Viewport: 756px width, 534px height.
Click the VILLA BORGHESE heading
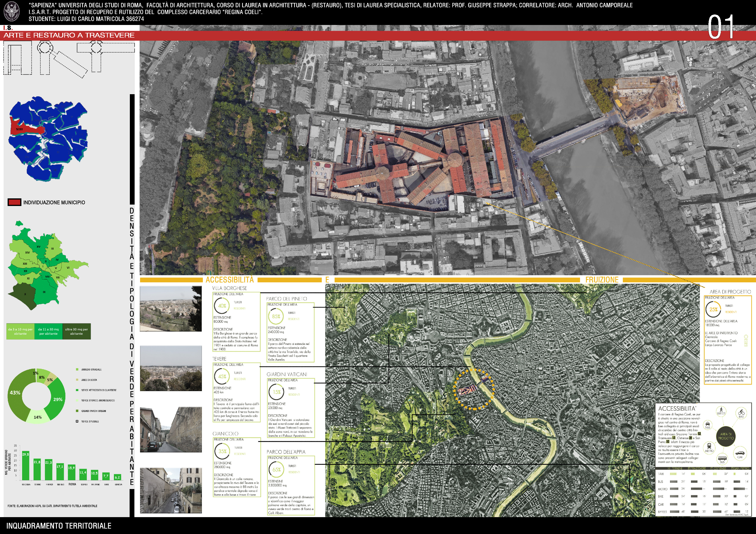coord(229,288)
